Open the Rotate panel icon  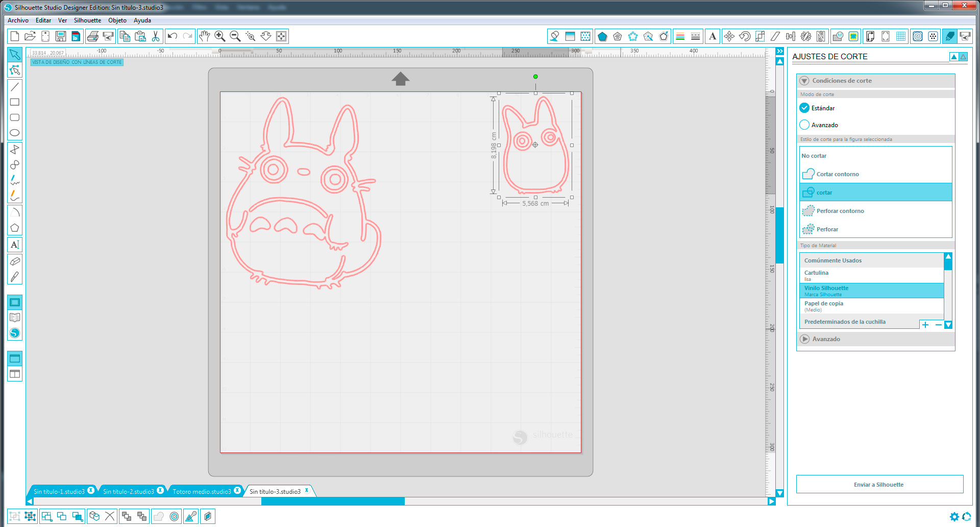coord(745,36)
